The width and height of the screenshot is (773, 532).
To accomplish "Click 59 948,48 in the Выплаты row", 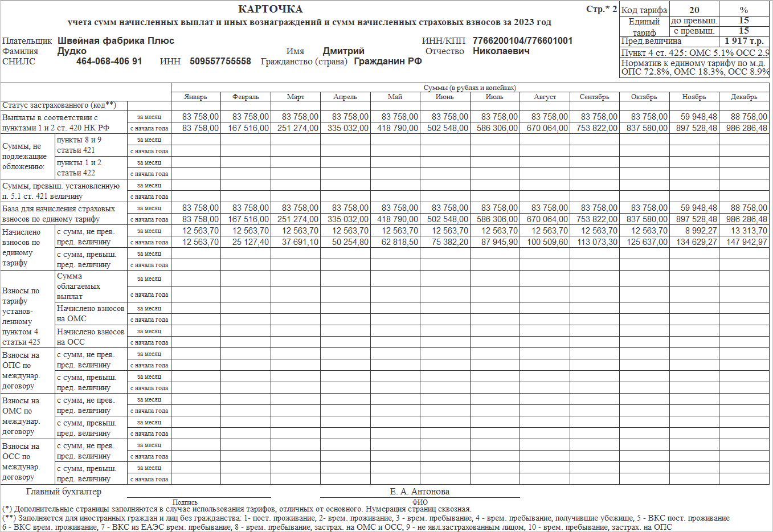I will click(699, 117).
